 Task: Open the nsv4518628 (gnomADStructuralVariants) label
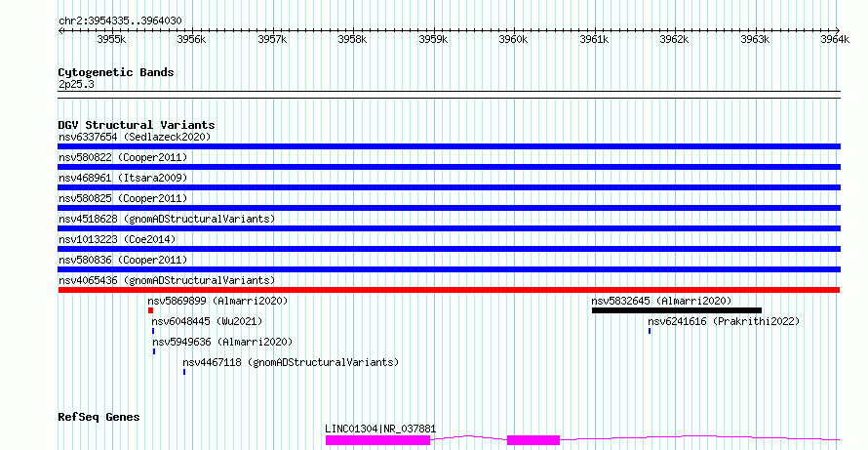(167, 219)
